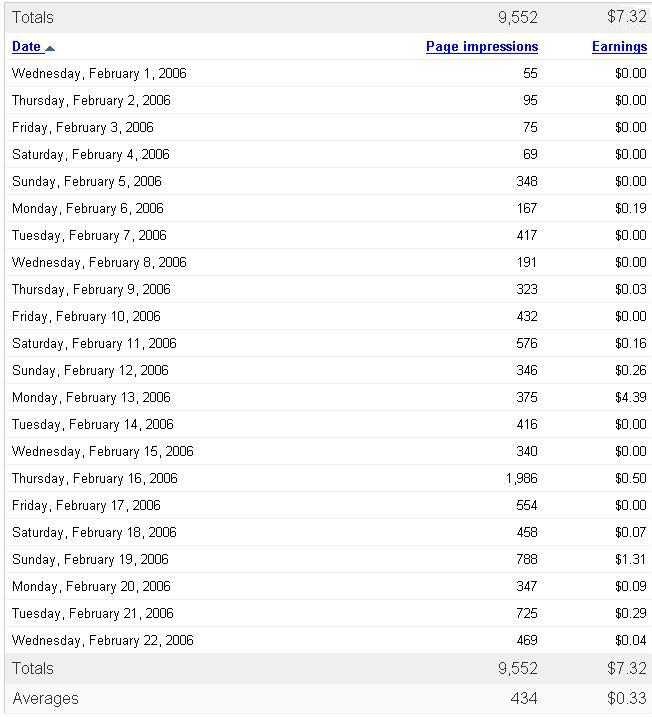Sort by the Earnings column header
This screenshot has width=652, height=717.
tap(619, 47)
